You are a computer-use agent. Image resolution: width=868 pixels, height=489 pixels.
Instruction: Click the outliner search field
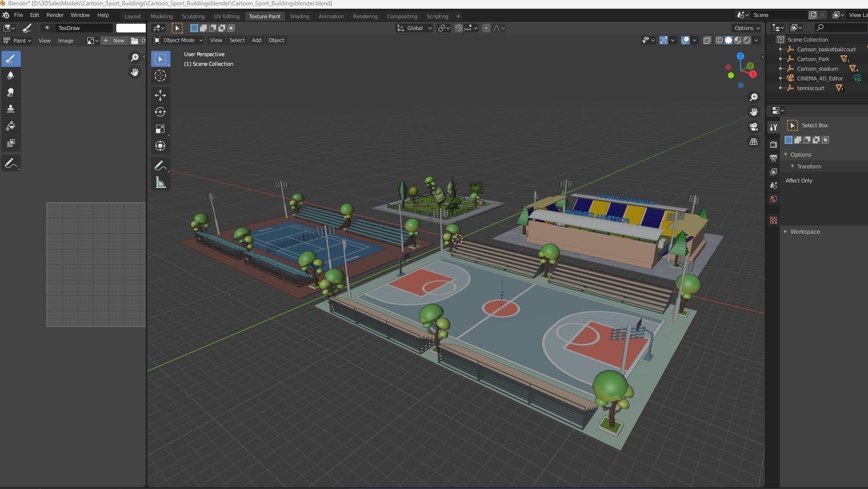[840, 28]
